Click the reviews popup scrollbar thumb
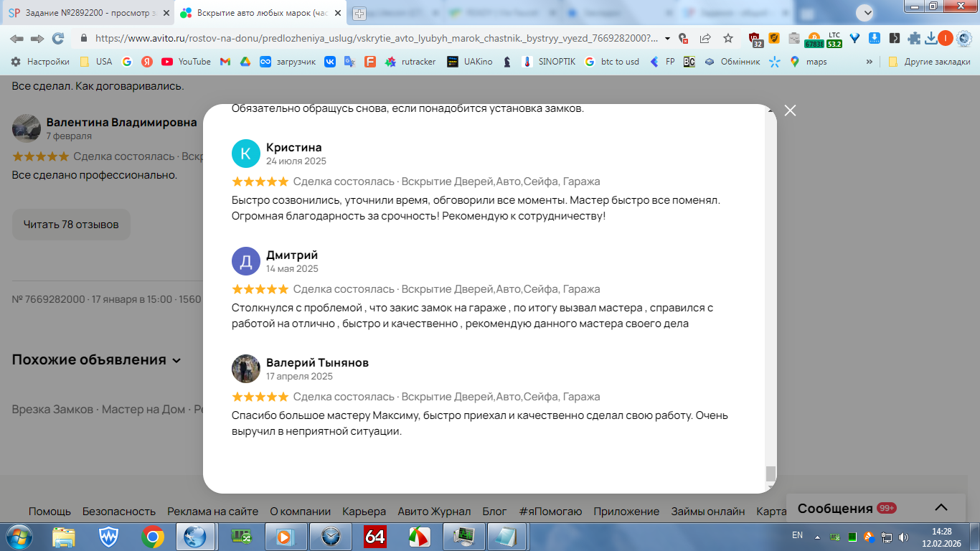Image resolution: width=980 pixels, height=551 pixels. [x=771, y=474]
